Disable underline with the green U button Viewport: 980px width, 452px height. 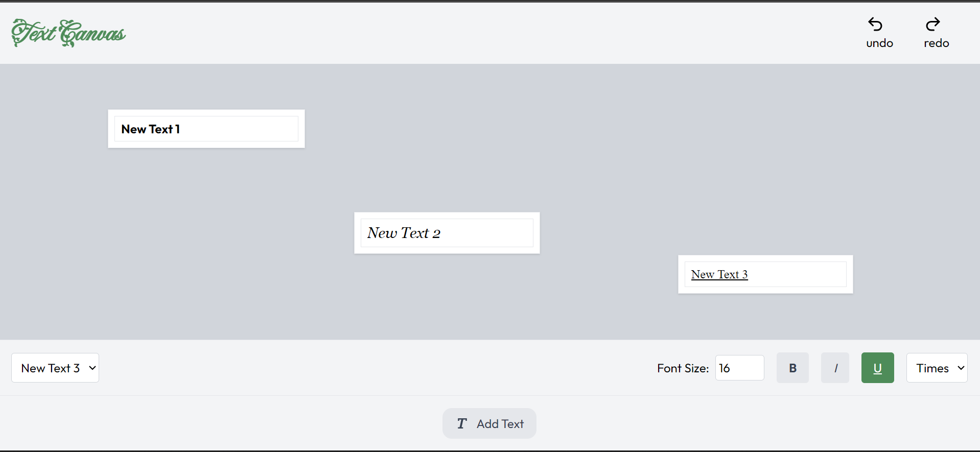(x=877, y=368)
